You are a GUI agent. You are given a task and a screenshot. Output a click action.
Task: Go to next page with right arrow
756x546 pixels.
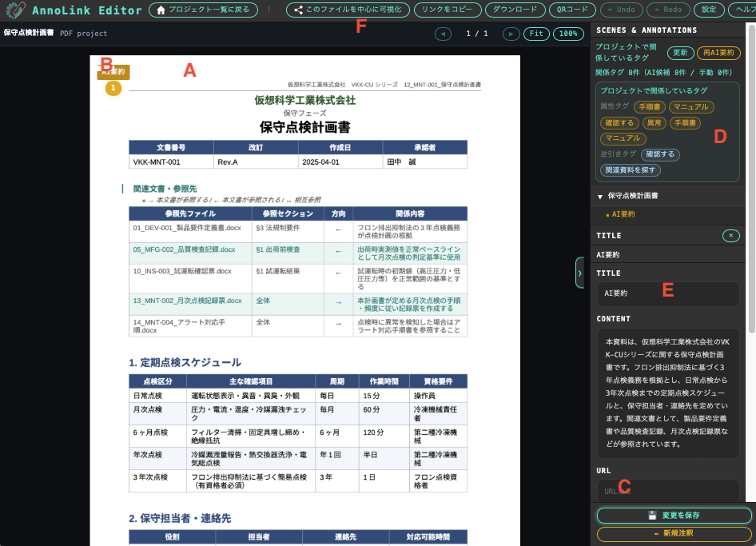pos(511,34)
